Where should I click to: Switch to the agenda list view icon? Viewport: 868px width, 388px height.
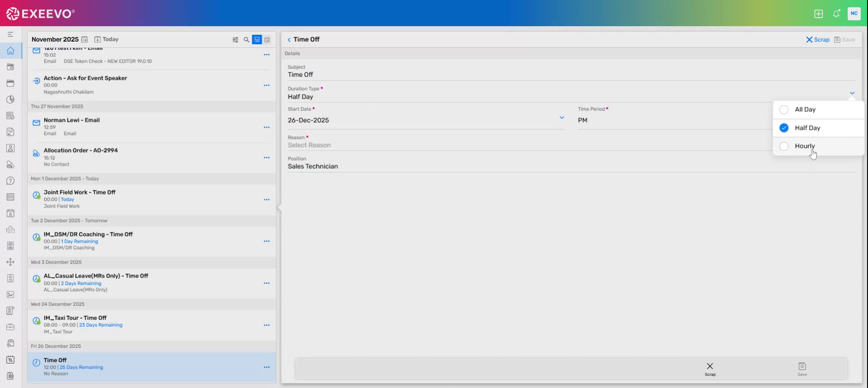(257, 40)
